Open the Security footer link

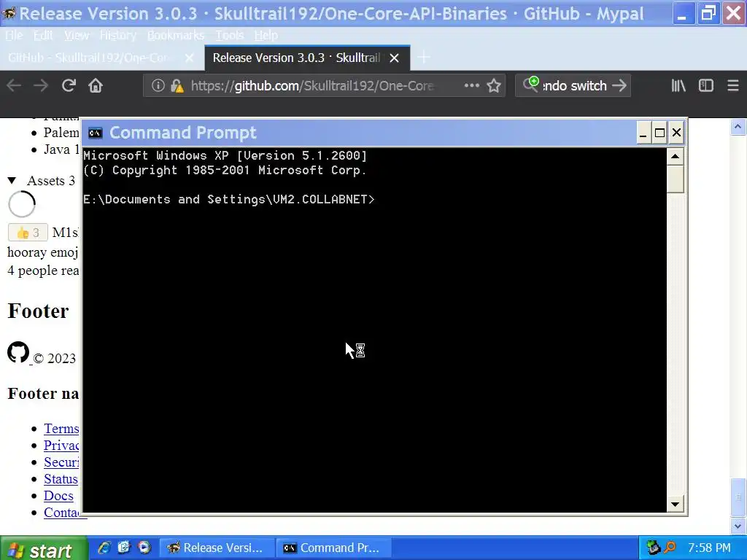(x=61, y=462)
